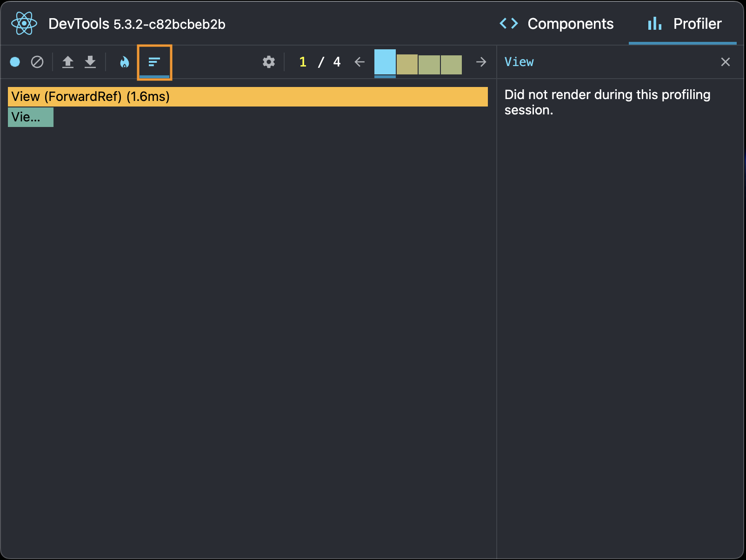Screen dimensions: 746x560
Task: Open profiler settings via the gear icon
Action: pos(268,62)
